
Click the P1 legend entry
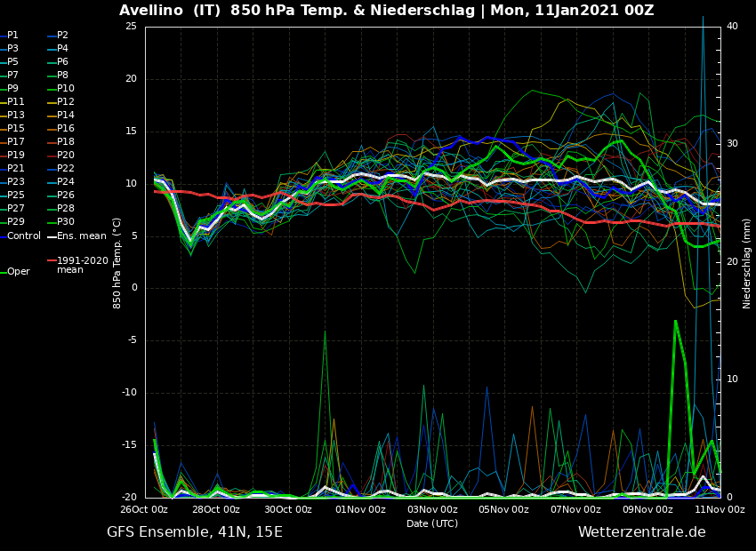pyautogui.click(x=12, y=36)
